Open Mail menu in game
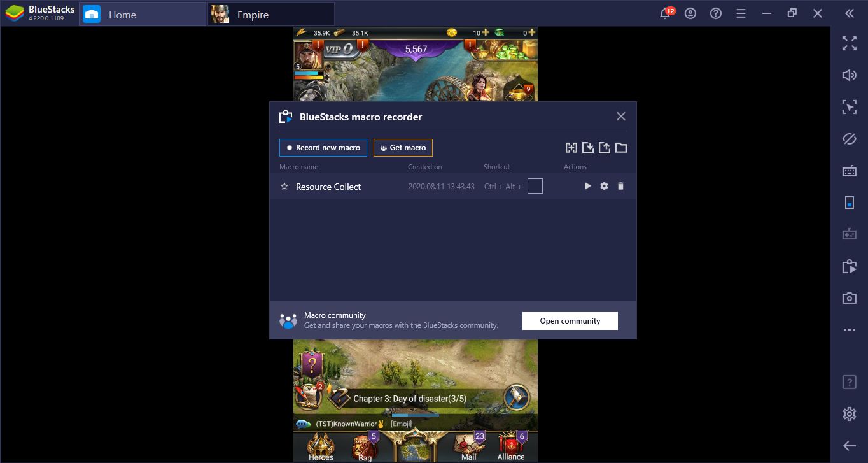868x463 pixels. (x=469, y=447)
